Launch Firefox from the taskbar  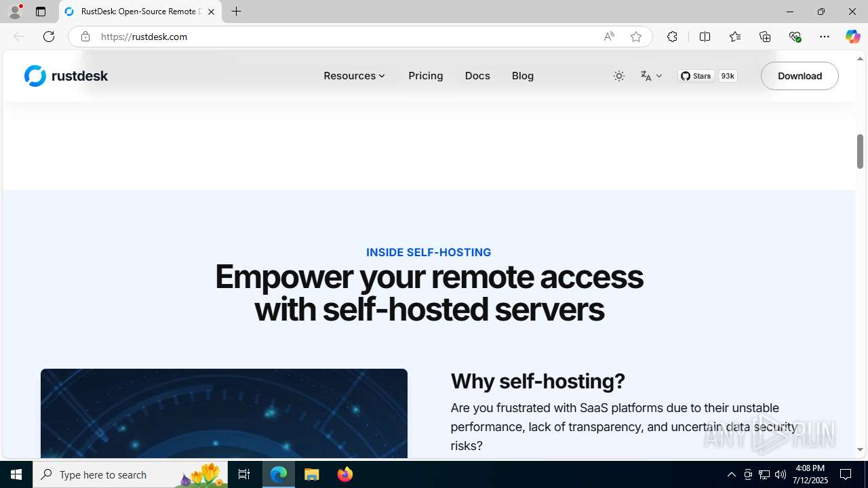tap(345, 474)
